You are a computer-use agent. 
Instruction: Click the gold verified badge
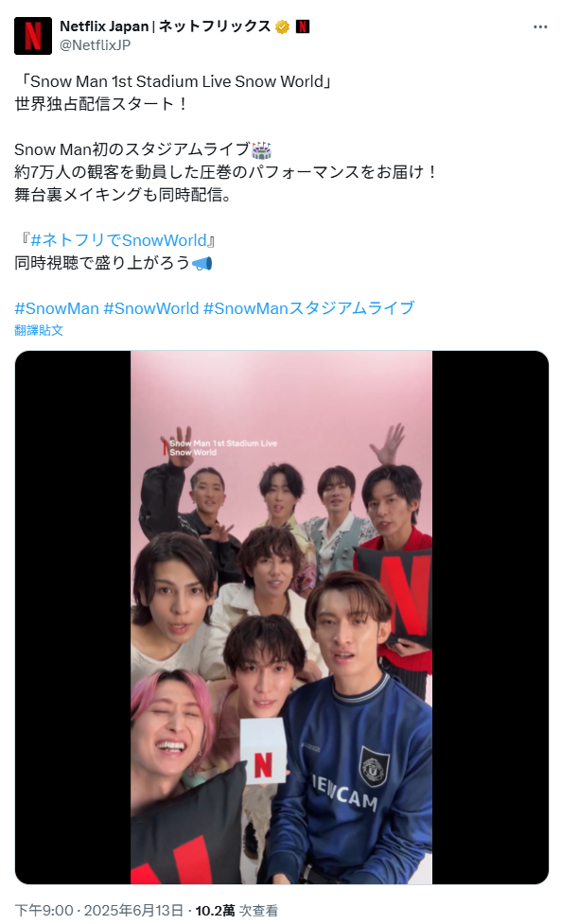click(282, 26)
